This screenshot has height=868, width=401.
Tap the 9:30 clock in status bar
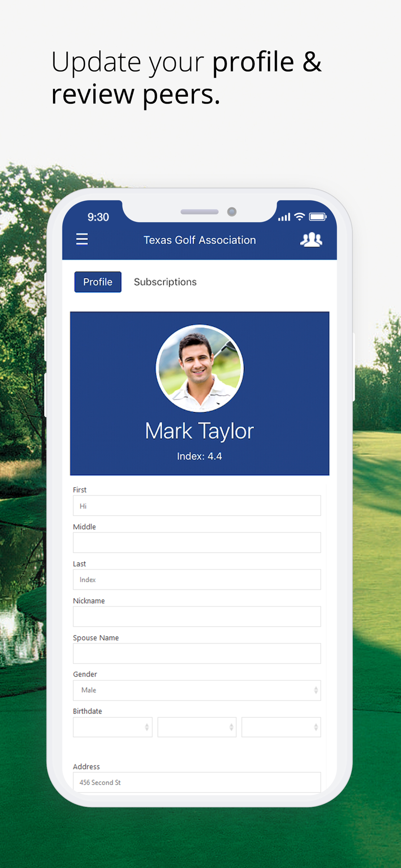tap(98, 217)
